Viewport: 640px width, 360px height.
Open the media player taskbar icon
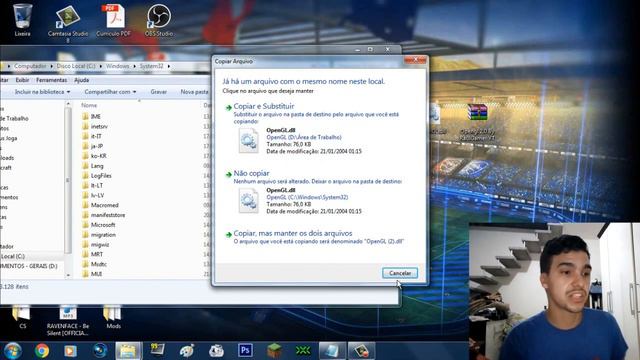(70, 351)
